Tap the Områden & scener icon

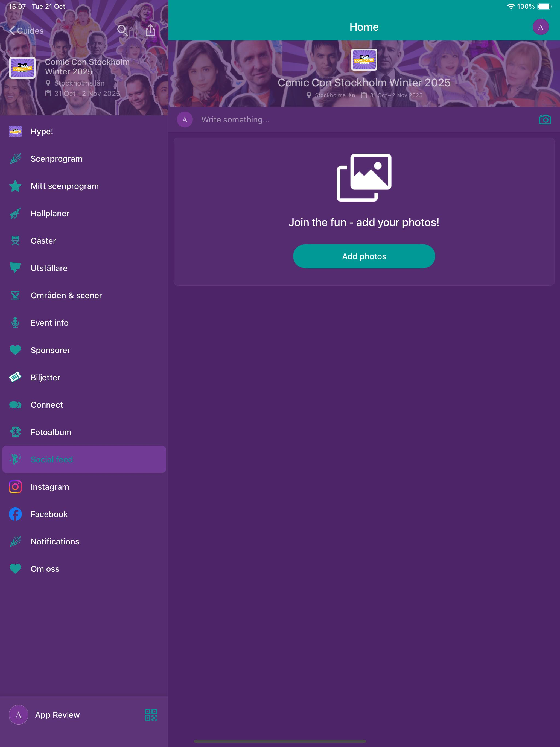click(15, 296)
